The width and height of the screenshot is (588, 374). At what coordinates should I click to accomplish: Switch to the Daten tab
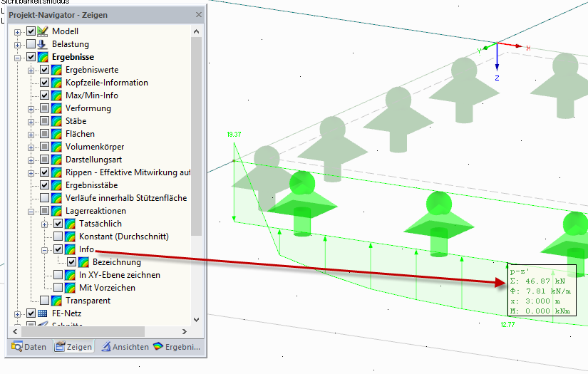pyautogui.click(x=29, y=347)
